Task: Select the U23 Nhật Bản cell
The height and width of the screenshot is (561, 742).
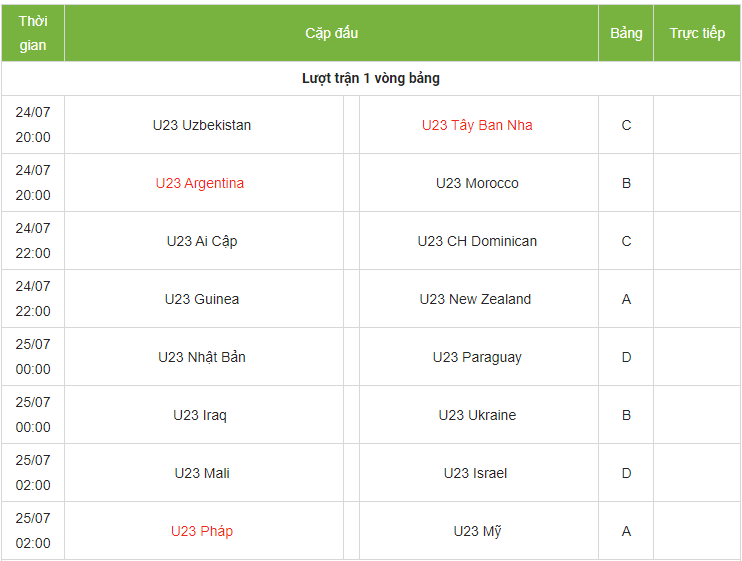Action: 202,357
